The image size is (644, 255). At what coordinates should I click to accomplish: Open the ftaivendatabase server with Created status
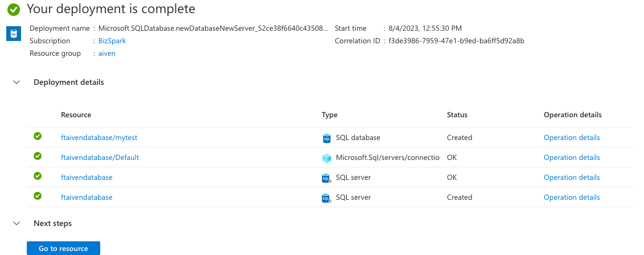pos(87,197)
